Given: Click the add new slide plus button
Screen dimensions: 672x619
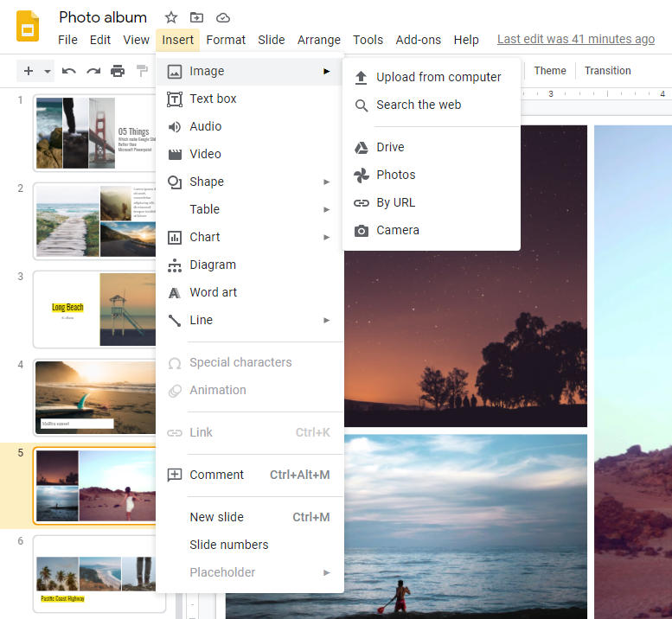Looking at the screenshot, I should click(x=29, y=71).
